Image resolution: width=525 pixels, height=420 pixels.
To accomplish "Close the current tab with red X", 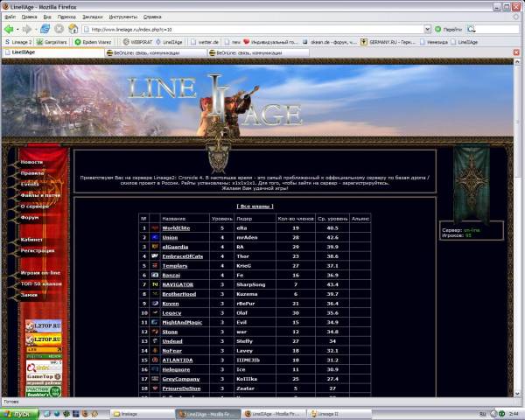I will [x=516, y=52].
